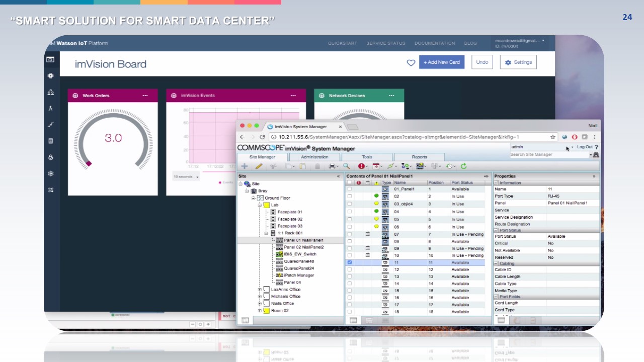
Task: Tick the checkbox for port 02
Action: [x=350, y=196]
